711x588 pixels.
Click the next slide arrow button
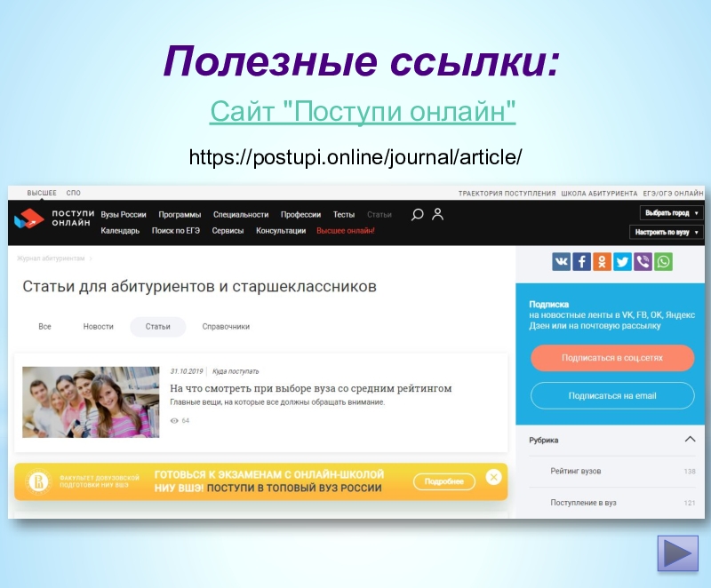coord(677,553)
